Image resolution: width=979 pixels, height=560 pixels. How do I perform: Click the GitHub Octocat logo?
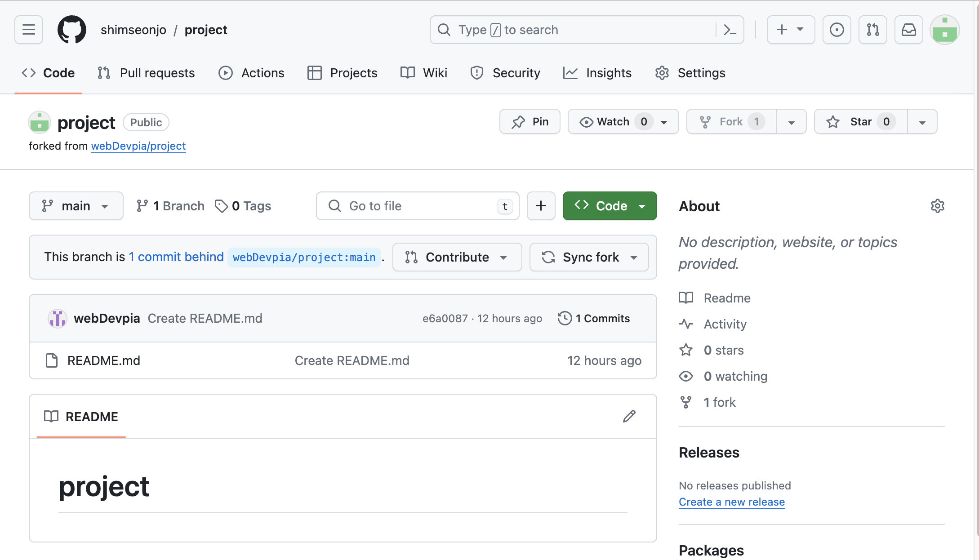coord(72,30)
